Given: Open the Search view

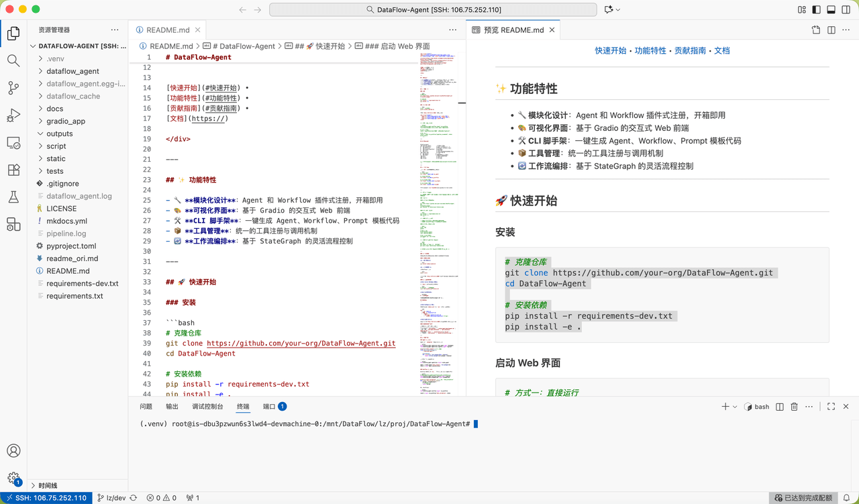Looking at the screenshot, I should coord(13,60).
